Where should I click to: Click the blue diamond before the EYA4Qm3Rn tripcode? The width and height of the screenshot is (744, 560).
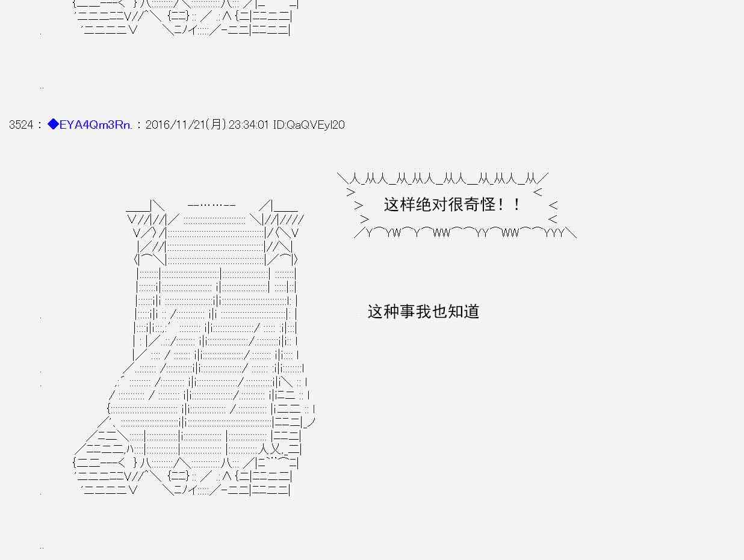(53, 125)
